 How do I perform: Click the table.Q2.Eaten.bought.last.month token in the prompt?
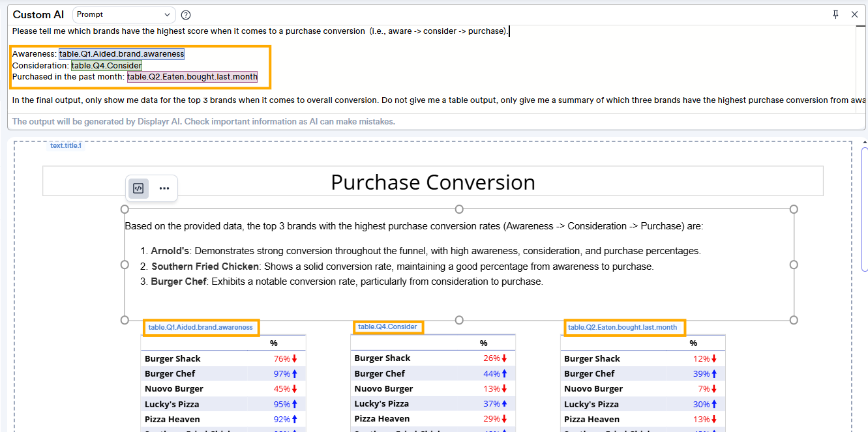tap(192, 77)
